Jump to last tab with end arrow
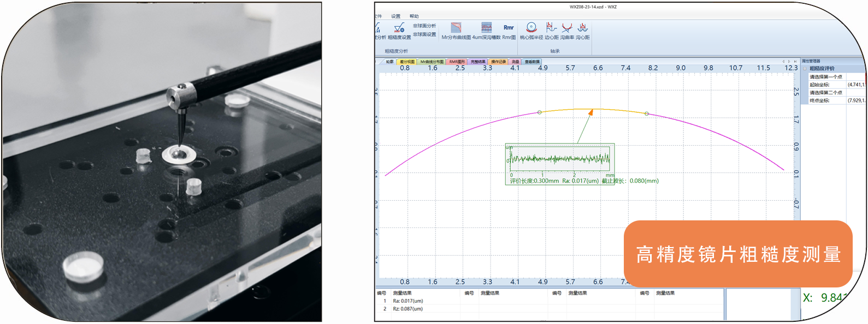The height and width of the screenshot is (324, 868). tap(795, 62)
